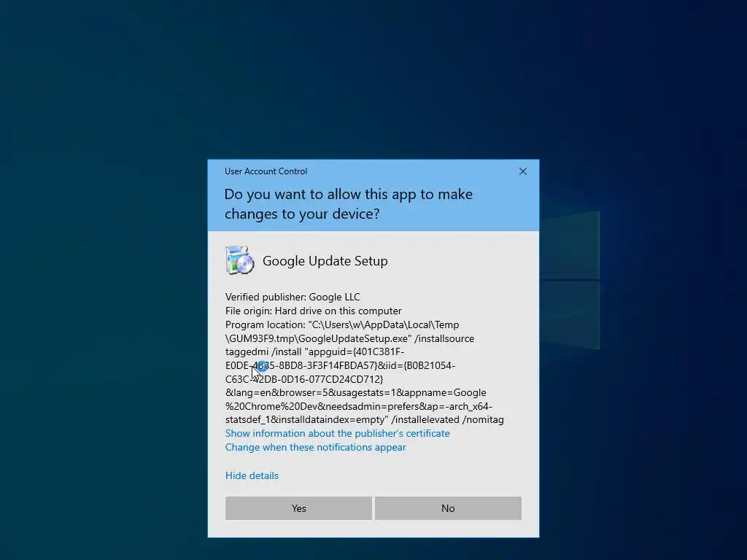Select the Google Update Setup app name
Image resolution: width=747 pixels, height=560 pixels.
point(325,261)
